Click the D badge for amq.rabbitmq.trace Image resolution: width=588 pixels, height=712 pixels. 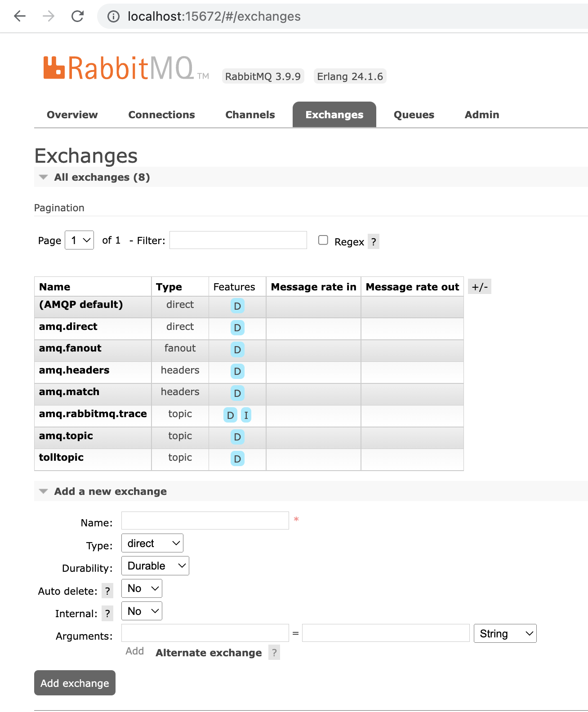coord(230,415)
